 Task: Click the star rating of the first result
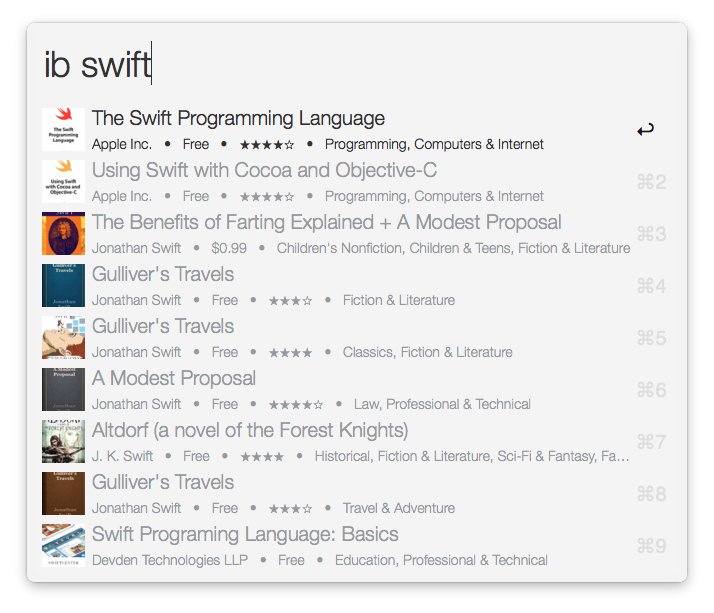(266, 145)
